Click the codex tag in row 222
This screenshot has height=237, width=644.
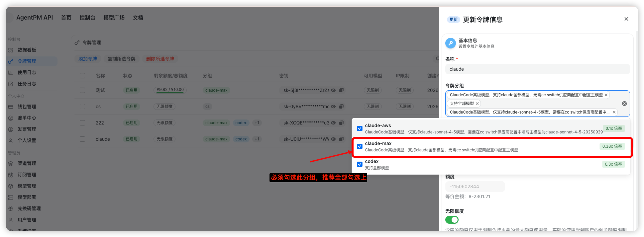pos(241,123)
